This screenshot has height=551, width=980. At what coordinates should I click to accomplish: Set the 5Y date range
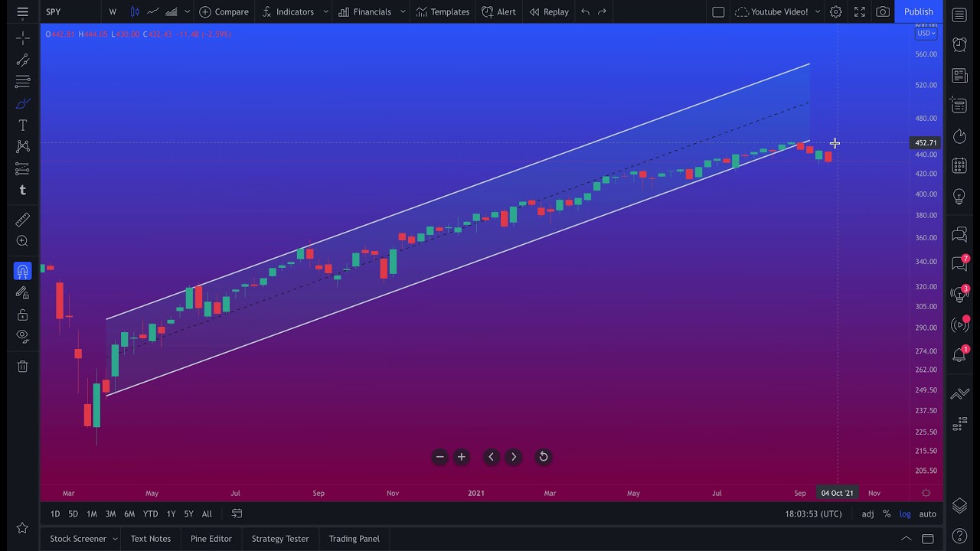tap(188, 514)
